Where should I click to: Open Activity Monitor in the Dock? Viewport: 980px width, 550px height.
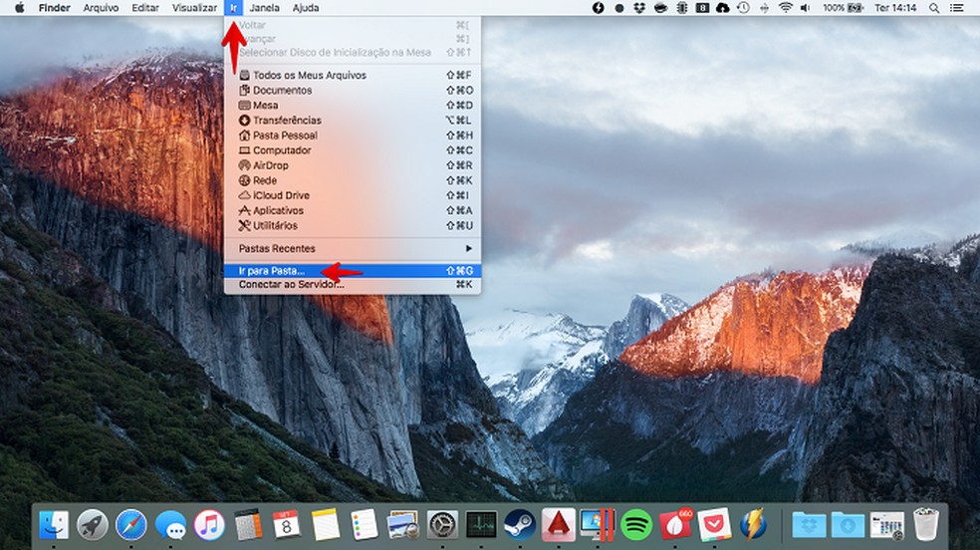481,524
